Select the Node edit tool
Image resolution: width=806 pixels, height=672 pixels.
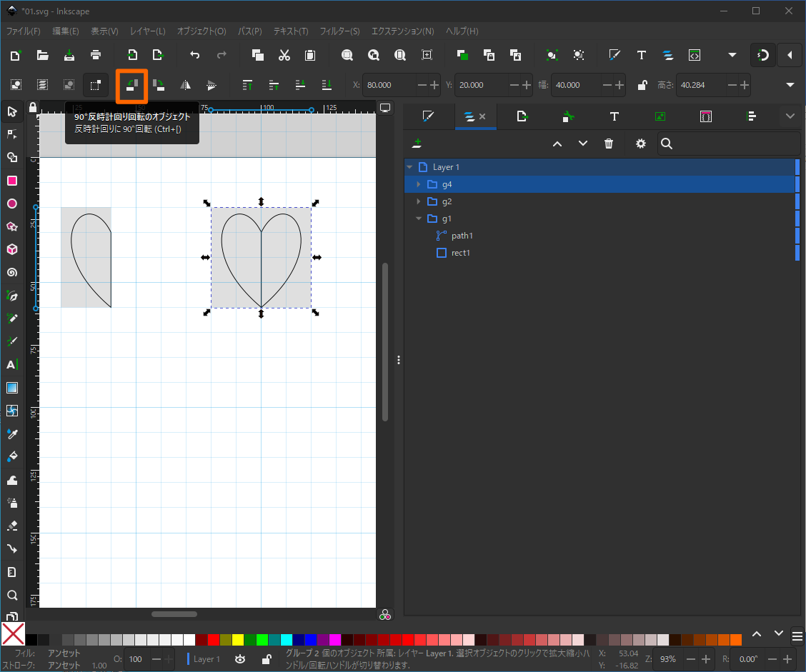(12, 134)
